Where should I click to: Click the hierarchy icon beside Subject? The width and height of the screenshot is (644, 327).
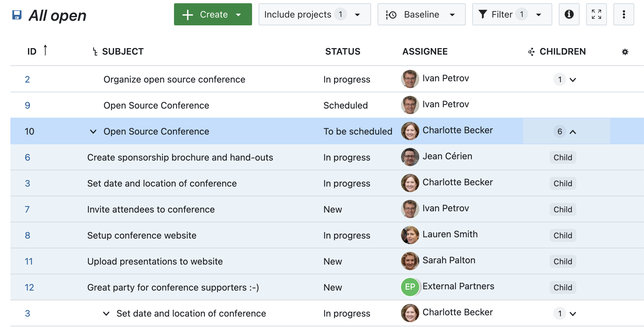(95, 52)
